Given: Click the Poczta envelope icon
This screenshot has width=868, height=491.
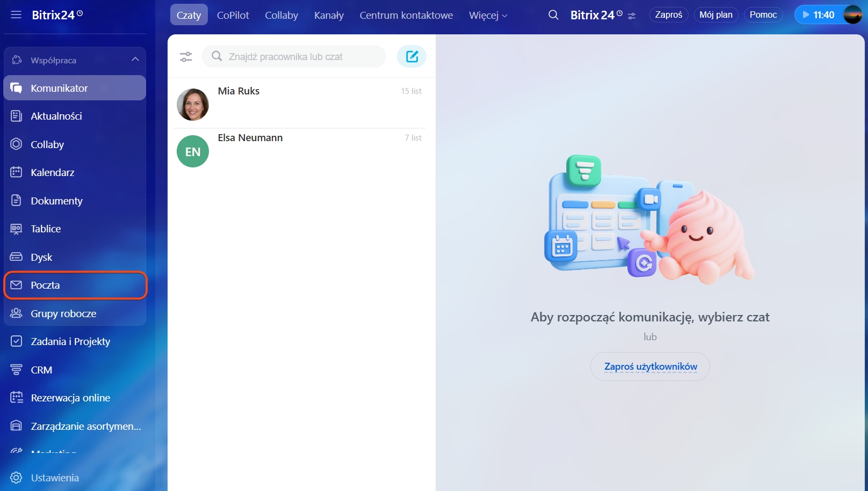Looking at the screenshot, I should tap(16, 285).
